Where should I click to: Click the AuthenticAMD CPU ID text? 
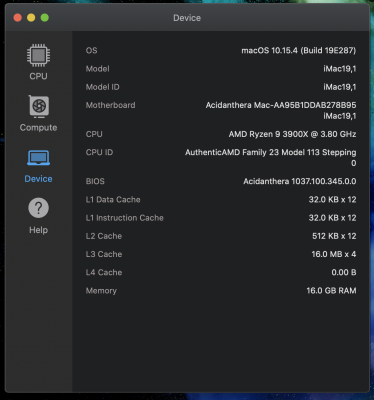click(x=271, y=158)
